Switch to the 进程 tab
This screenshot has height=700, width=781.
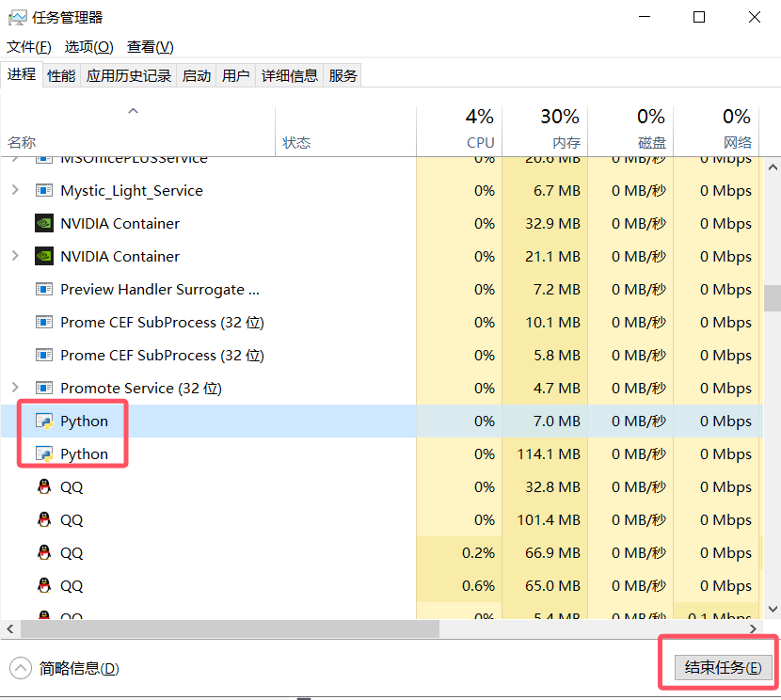coord(22,74)
